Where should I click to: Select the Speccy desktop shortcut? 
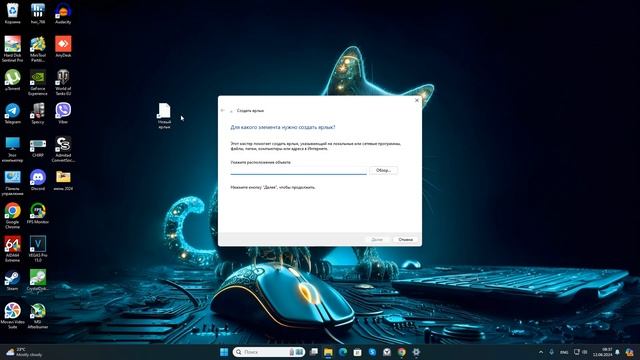38,113
